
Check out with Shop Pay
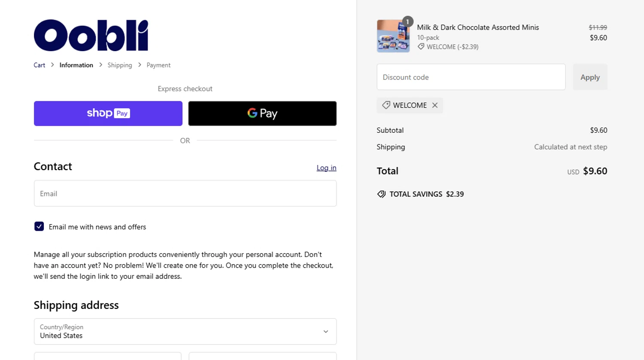(108, 113)
